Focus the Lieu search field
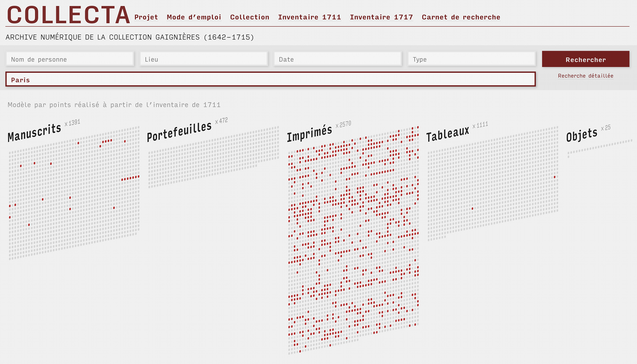This screenshot has height=364, width=637. (204, 59)
